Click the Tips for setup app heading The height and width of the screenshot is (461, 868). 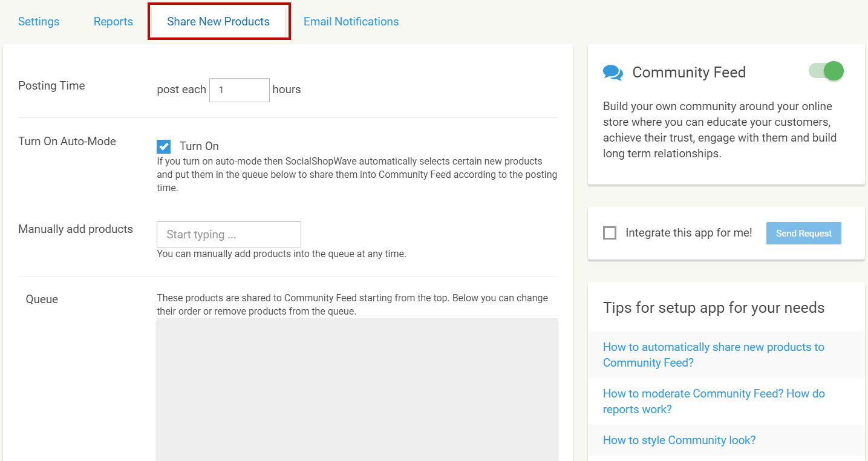tap(714, 307)
